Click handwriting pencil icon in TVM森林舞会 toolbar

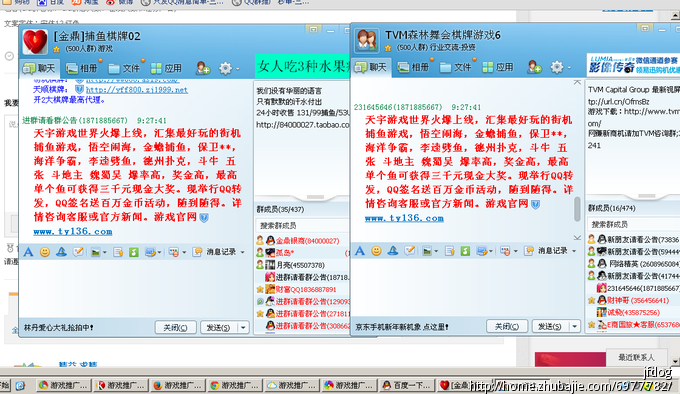pos(410,251)
